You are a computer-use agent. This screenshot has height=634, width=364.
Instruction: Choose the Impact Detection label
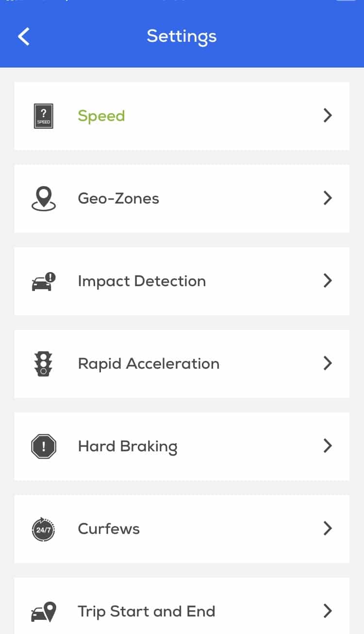(x=142, y=281)
